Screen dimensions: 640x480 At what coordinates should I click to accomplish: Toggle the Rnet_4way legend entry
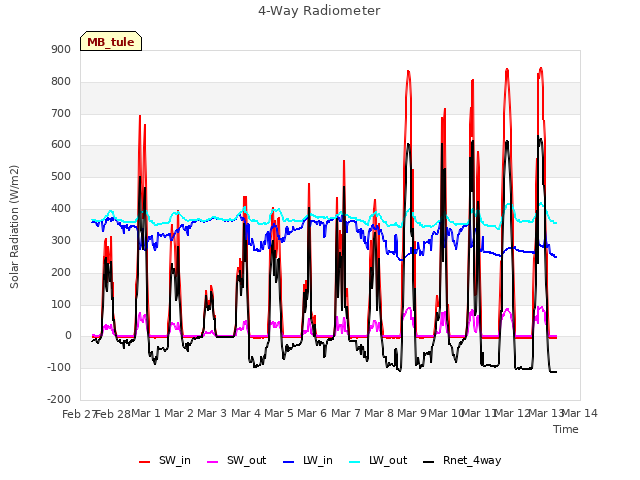[462, 461]
